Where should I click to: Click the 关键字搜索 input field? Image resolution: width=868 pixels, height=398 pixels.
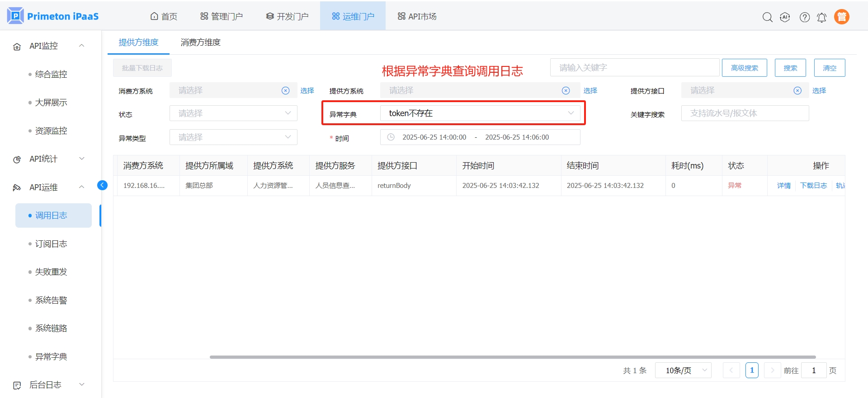click(x=745, y=113)
